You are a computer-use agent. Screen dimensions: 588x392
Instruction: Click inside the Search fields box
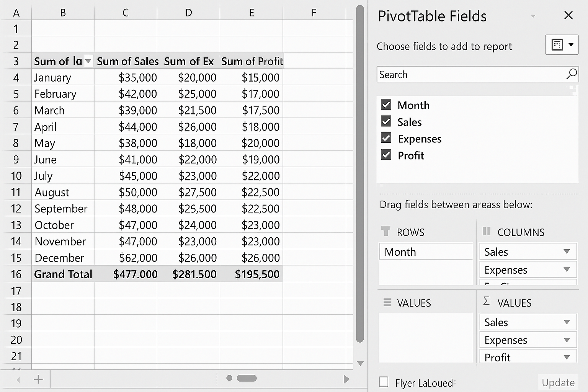tap(477, 74)
